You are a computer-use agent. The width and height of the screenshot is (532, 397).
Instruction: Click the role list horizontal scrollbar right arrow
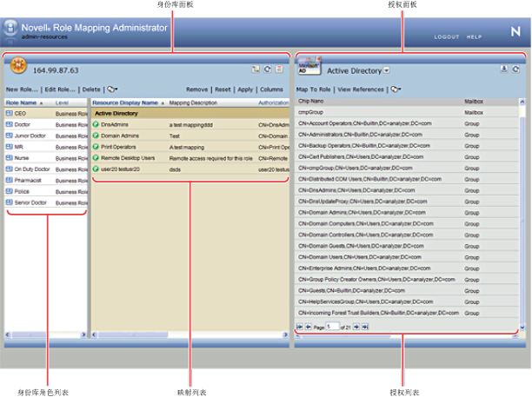[83, 334]
